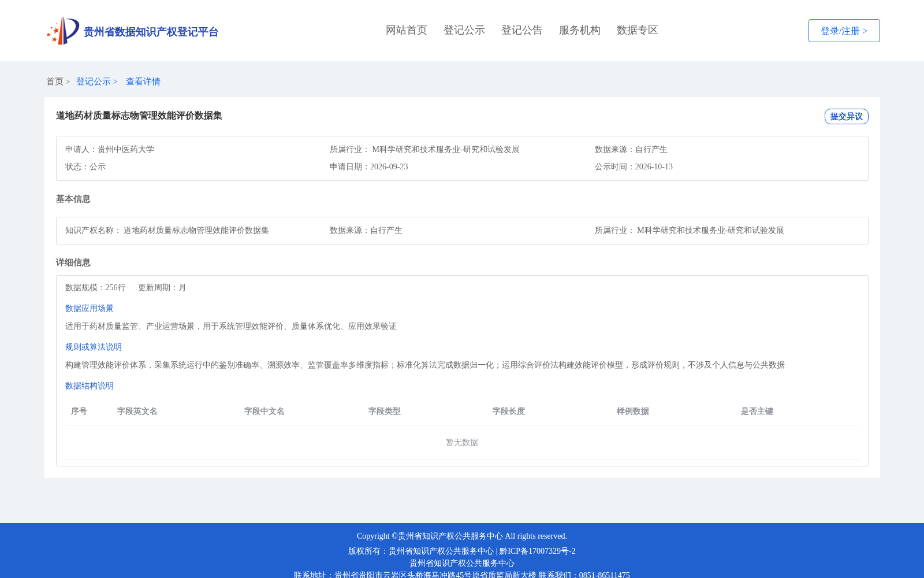Click the 详细信息 section heading
The image size is (924, 578).
[73, 262]
